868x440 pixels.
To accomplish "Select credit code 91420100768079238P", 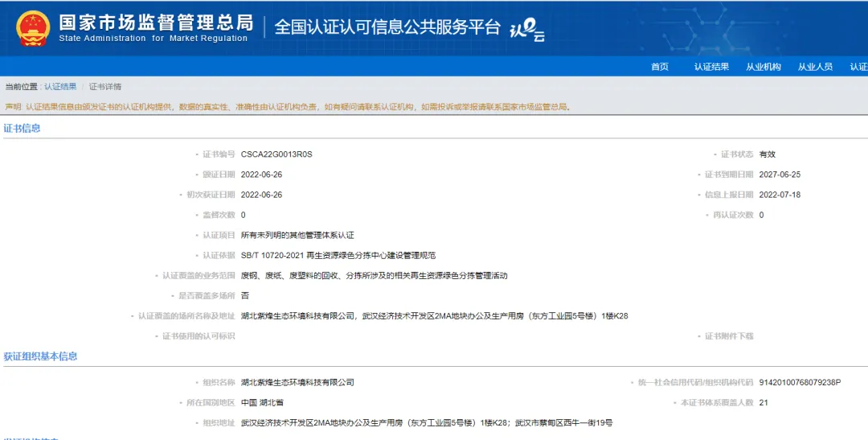I will (x=800, y=382).
